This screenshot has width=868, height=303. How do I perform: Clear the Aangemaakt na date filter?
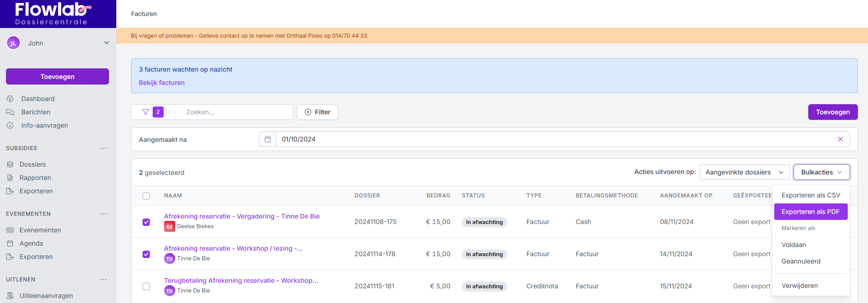[840, 139]
